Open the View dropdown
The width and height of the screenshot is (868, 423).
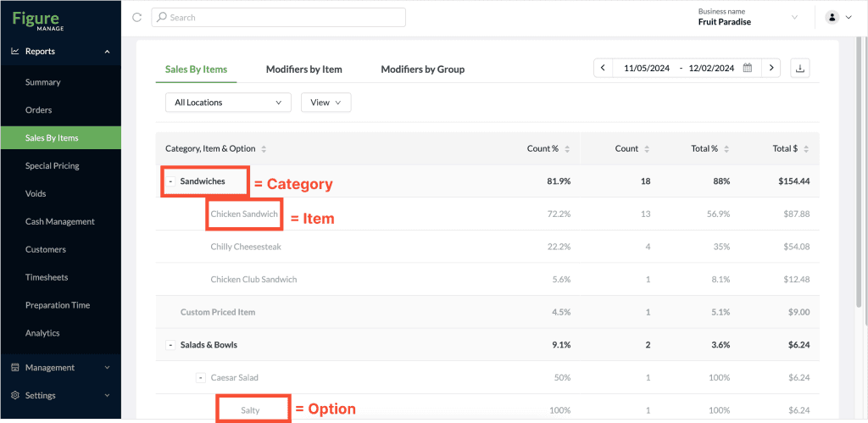pyautogui.click(x=326, y=103)
